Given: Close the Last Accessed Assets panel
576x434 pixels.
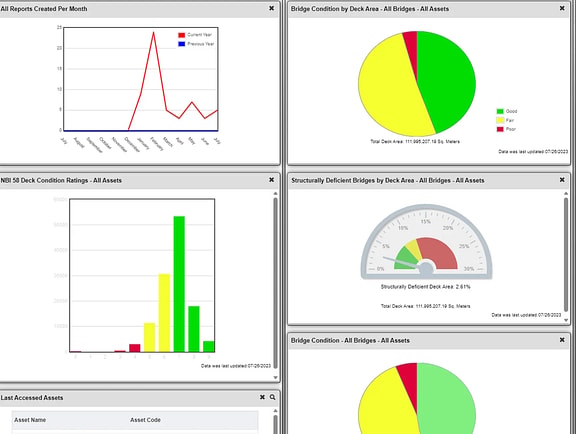Looking at the screenshot, I should pos(262,397).
